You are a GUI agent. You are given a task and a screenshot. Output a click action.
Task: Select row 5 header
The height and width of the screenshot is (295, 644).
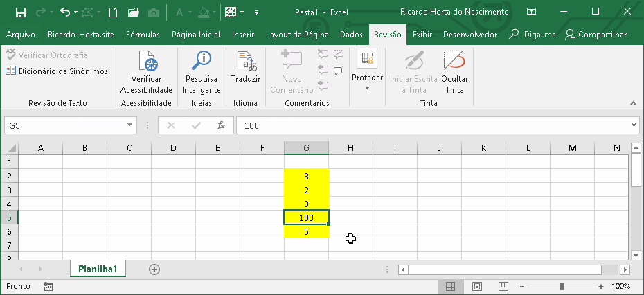pyautogui.click(x=10, y=217)
